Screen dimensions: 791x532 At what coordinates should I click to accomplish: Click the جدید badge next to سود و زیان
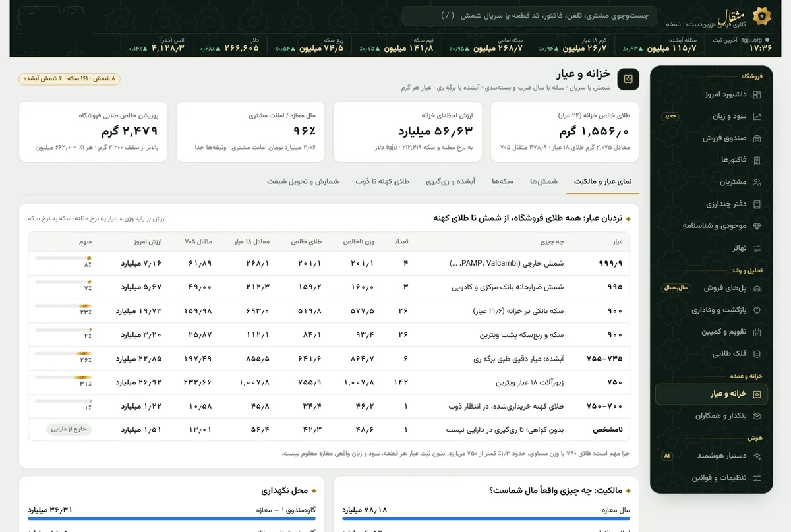(670, 116)
